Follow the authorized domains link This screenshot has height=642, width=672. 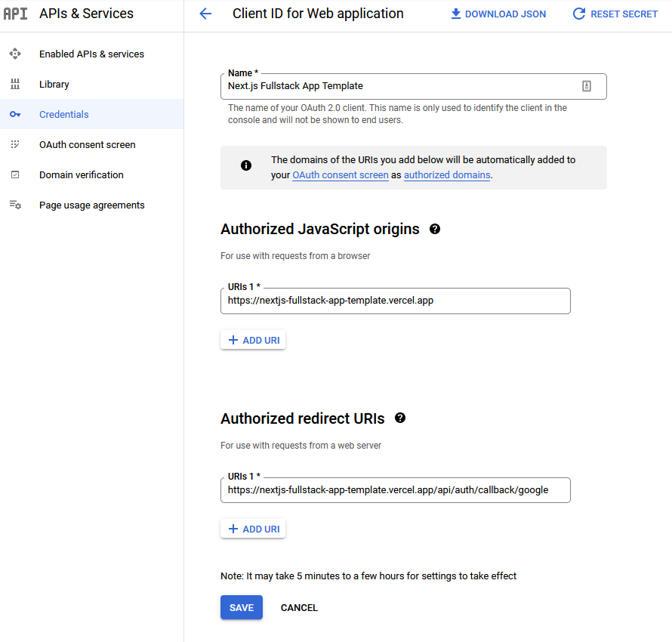point(447,175)
